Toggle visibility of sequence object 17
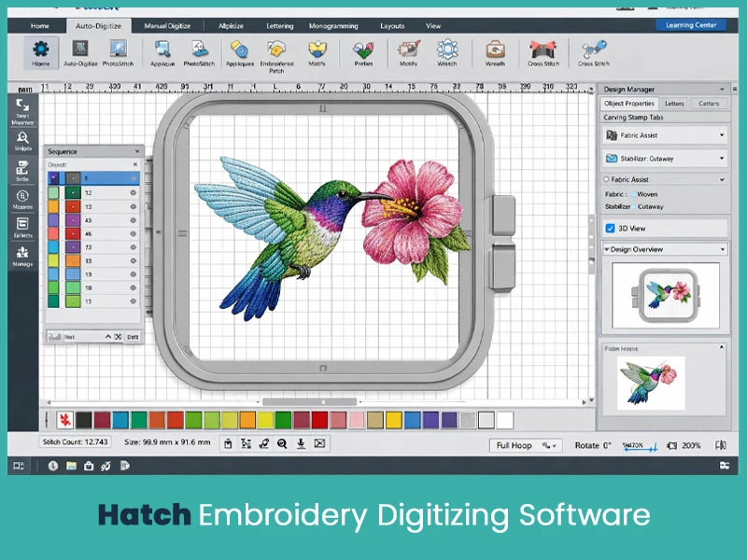Screen dimensions: 747x560 (133, 301)
